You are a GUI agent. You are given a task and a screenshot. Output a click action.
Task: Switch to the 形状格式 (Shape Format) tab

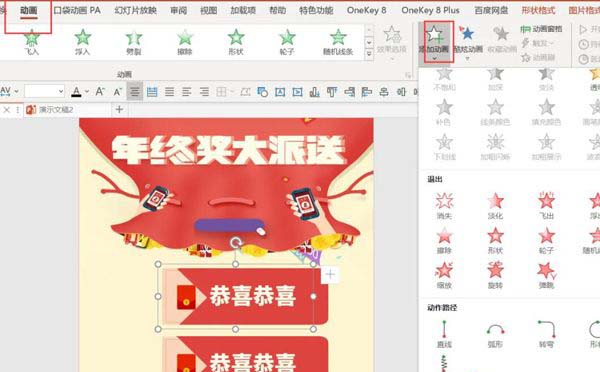(538, 10)
